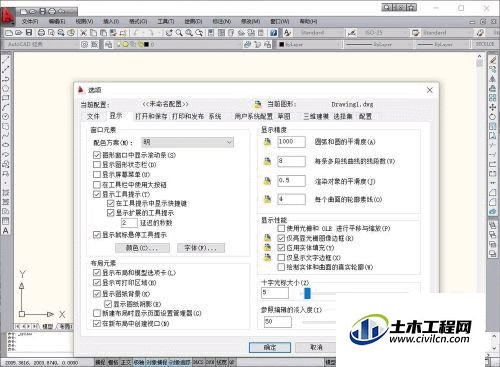This screenshot has width=500, height=367.
Task: Click the 正交 status bar button
Action: pos(126,363)
